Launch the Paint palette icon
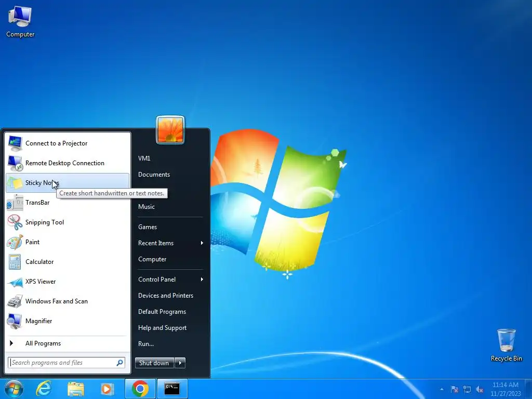 (15, 242)
